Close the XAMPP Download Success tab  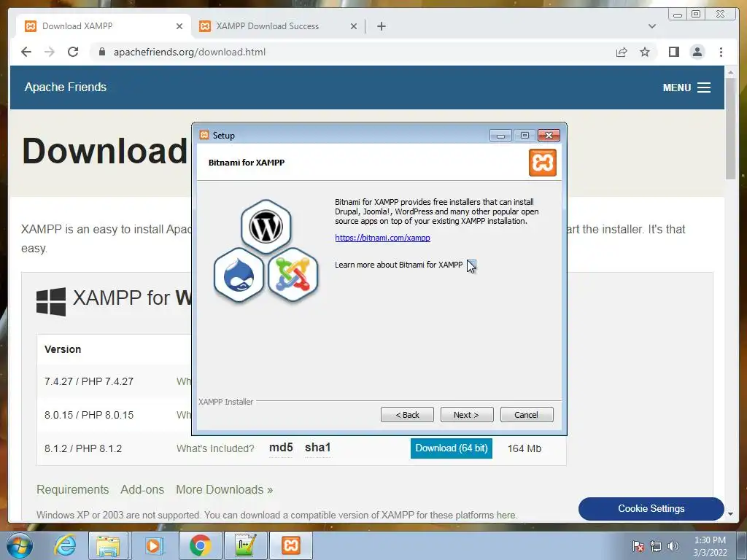[x=354, y=26]
